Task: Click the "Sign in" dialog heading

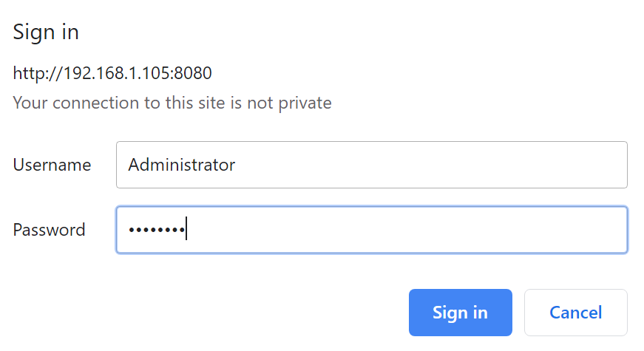Action: click(x=46, y=33)
